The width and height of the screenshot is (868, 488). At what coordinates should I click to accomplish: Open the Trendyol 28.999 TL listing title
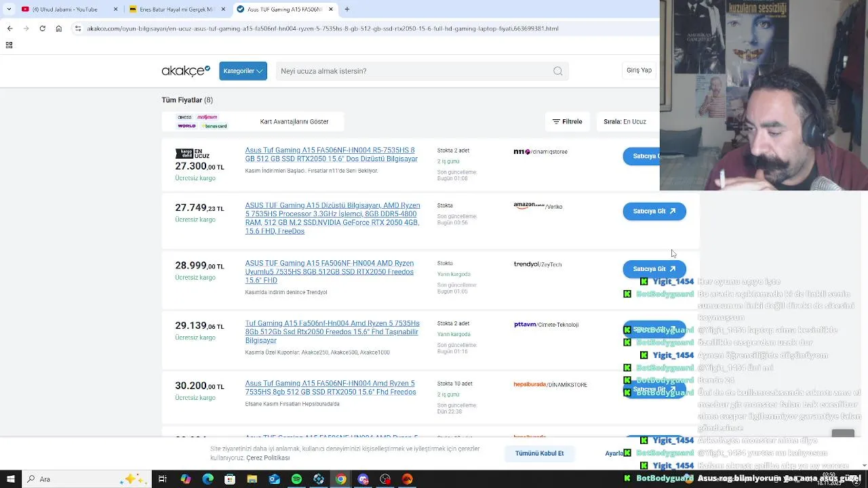[330, 272]
